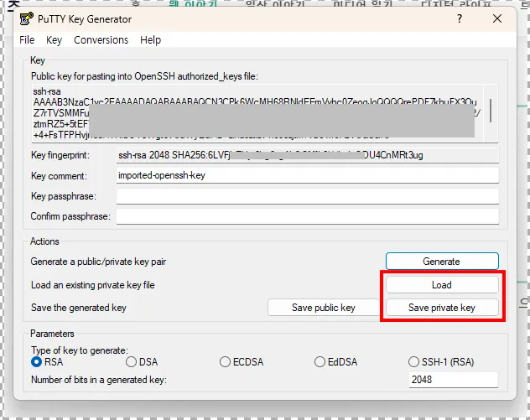The height and width of the screenshot is (420, 530).
Task: Click the number of bits field showing 2048
Action: 454,380
